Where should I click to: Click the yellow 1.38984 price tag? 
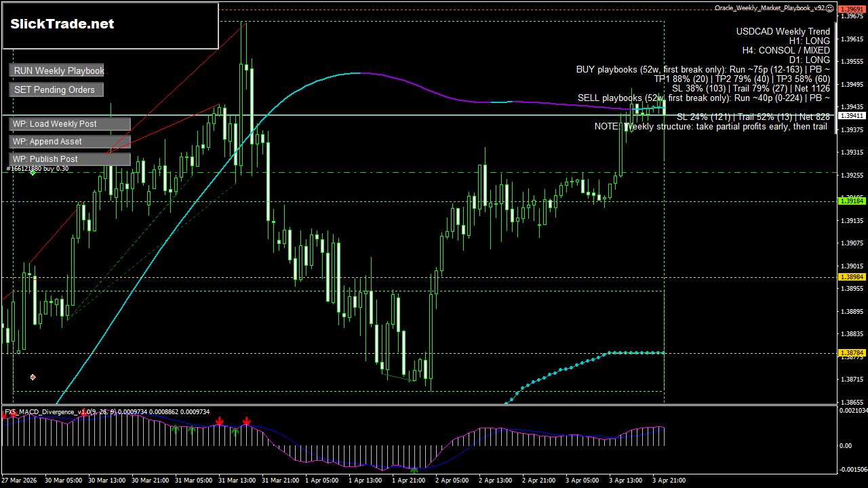tap(852, 277)
